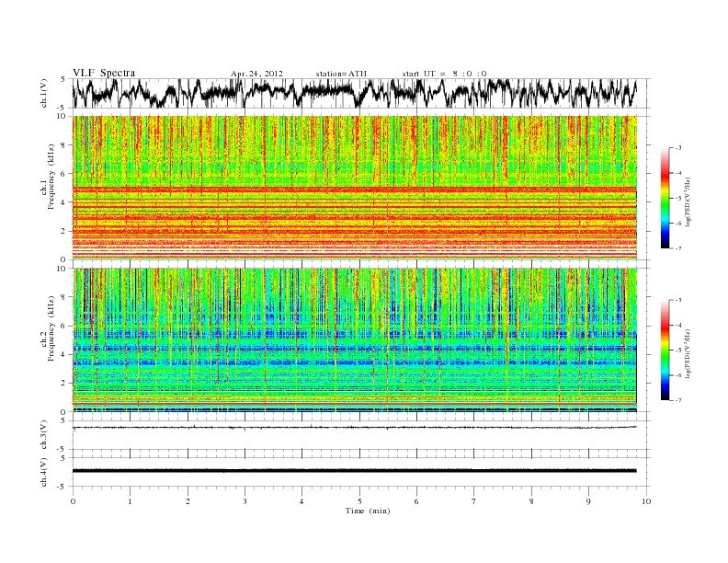Viewport: 728px width, 563px height.
Task: Click ch.2 spectrogram frequency tick "8"
Action: pos(64,297)
